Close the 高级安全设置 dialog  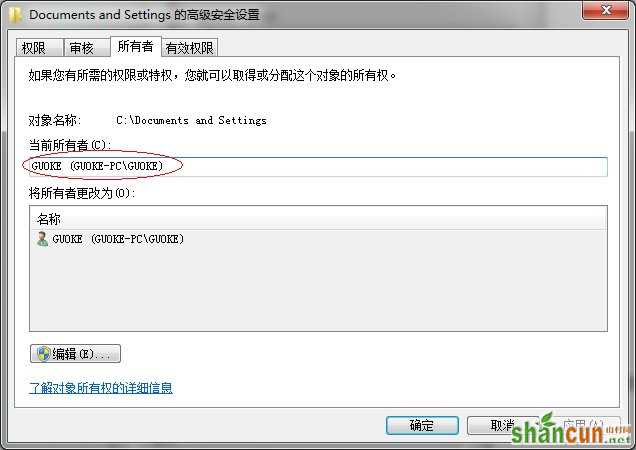(x=606, y=10)
